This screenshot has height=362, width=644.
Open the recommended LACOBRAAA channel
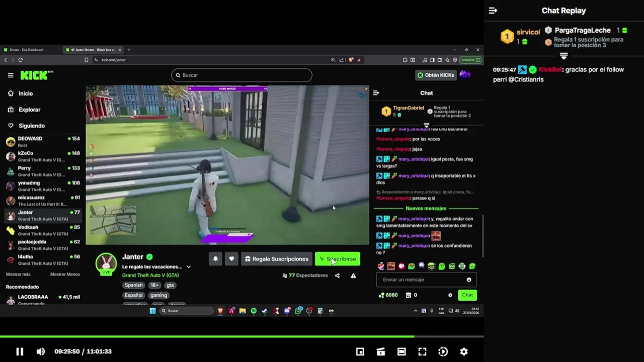click(x=43, y=299)
